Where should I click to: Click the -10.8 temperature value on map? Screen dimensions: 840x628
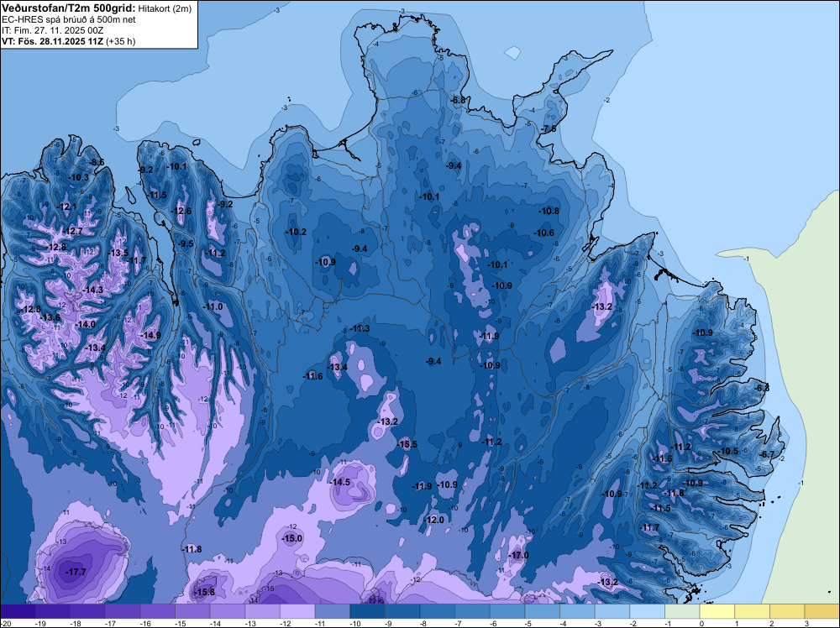[x=549, y=211]
